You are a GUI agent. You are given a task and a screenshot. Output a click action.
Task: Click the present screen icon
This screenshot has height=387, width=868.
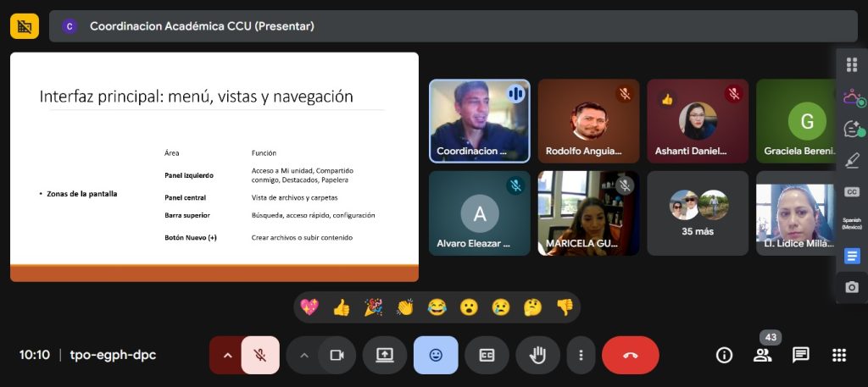pyautogui.click(x=385, y=355)
